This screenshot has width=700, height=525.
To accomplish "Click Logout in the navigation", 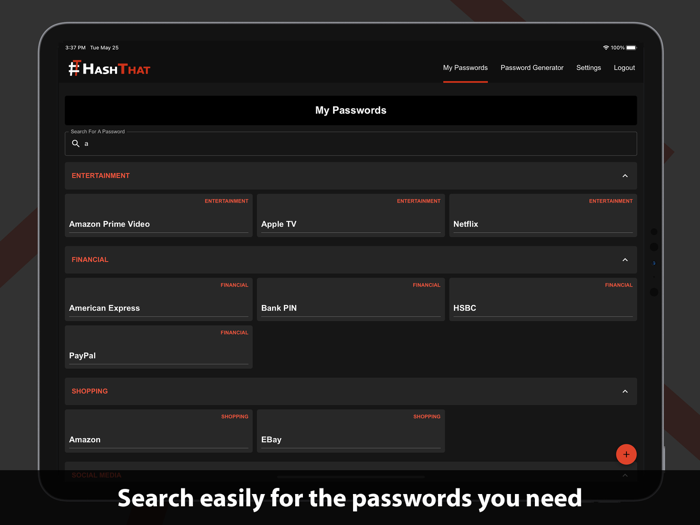I will (x=624, y=68).
